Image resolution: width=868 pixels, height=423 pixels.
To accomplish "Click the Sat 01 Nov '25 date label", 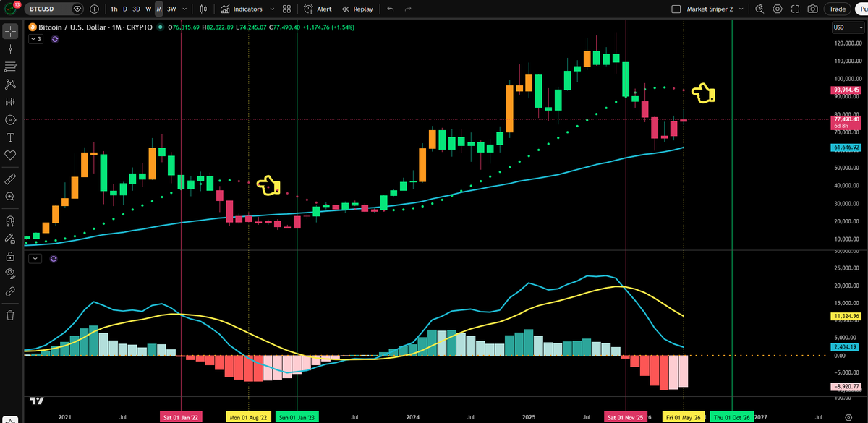I will (x=625, y=417).
